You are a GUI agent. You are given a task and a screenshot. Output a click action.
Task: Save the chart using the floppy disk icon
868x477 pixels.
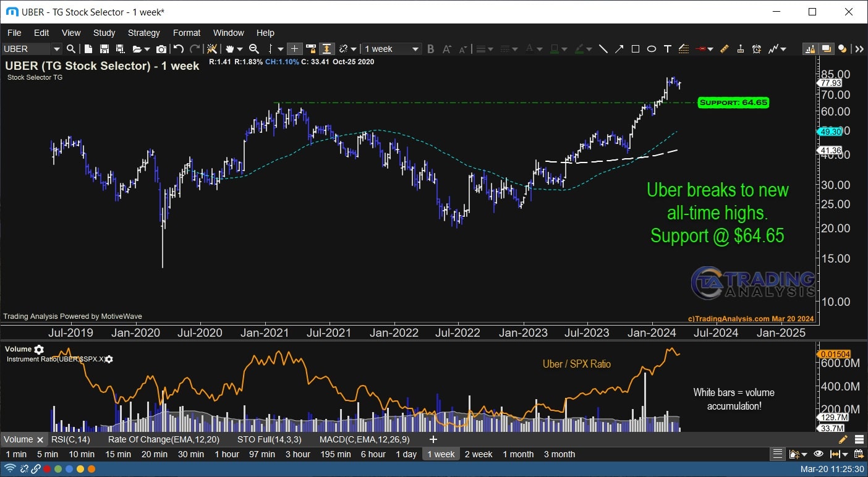tap(104, 49)
